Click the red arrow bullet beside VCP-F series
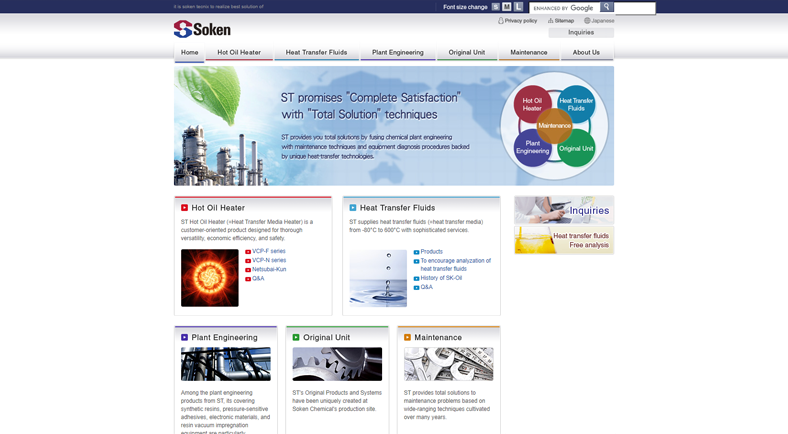Image resolution: width=788 pixels, height=434 pixels. [248, 252]
